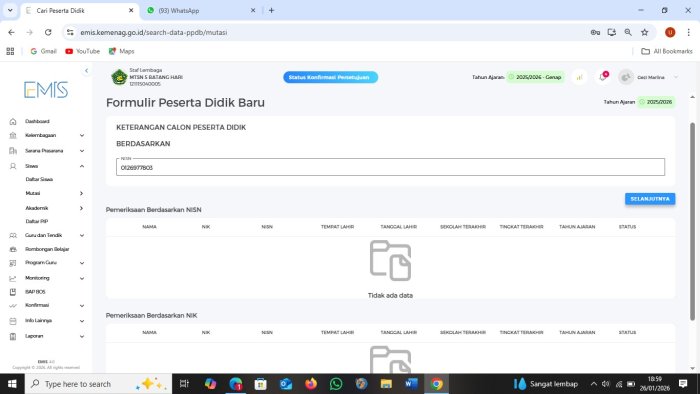This screenshot has width=700, height=394.
Task: Open the Chrome profile avatar
Action: (x=670, y=32)
